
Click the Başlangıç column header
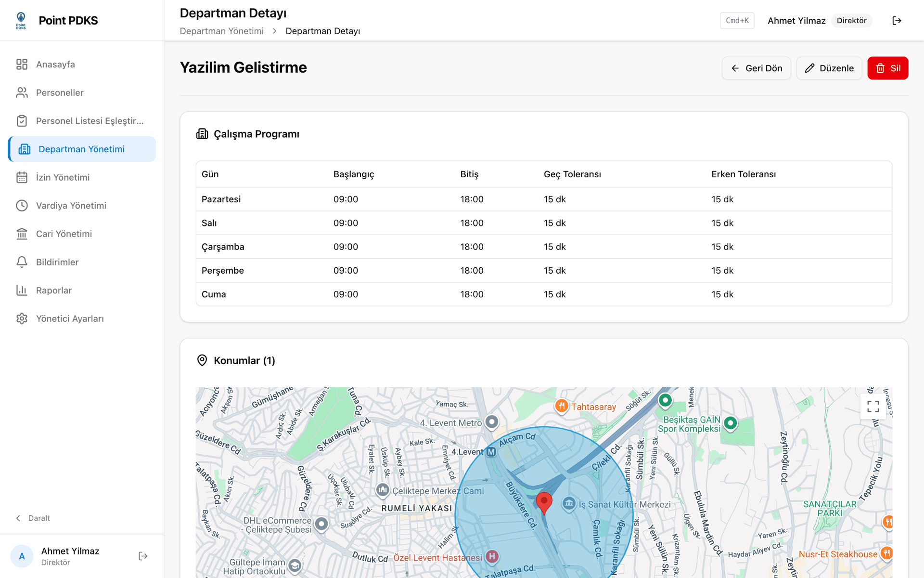click(x=354, y=174)
